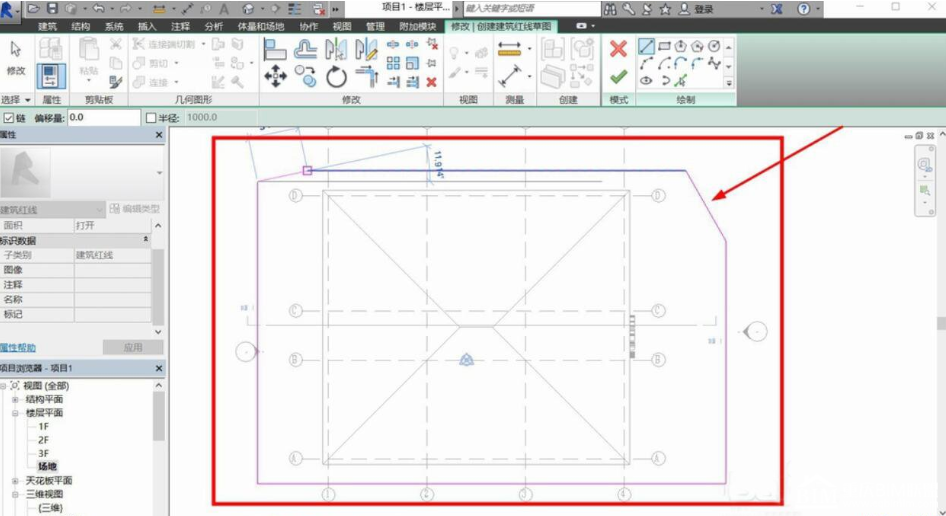Close the Project Browser panel
Viewport: 946px width, 516px height.
click(x=159, y=368)
